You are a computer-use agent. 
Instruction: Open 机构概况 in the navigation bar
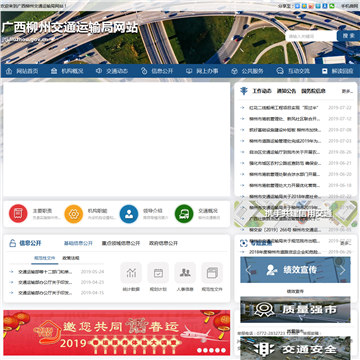coord(72,71)
